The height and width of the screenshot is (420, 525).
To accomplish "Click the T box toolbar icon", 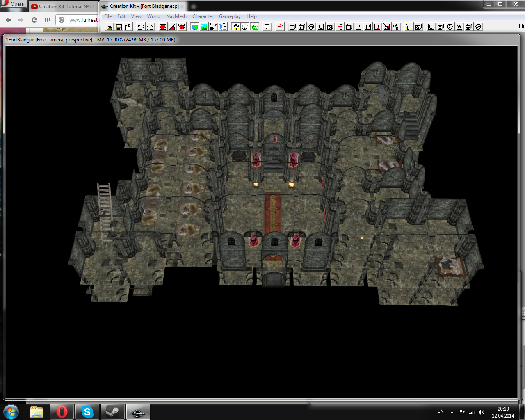I will click(x=292, y=27).
